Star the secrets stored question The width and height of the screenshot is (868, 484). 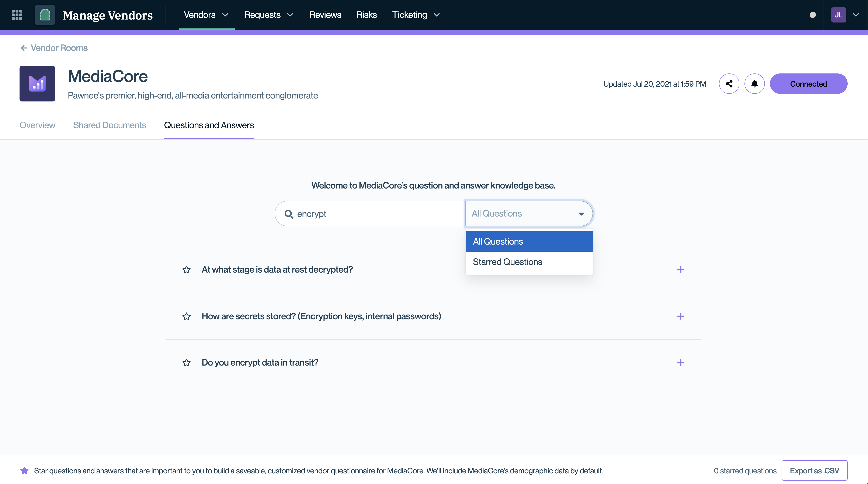[186, 316]
